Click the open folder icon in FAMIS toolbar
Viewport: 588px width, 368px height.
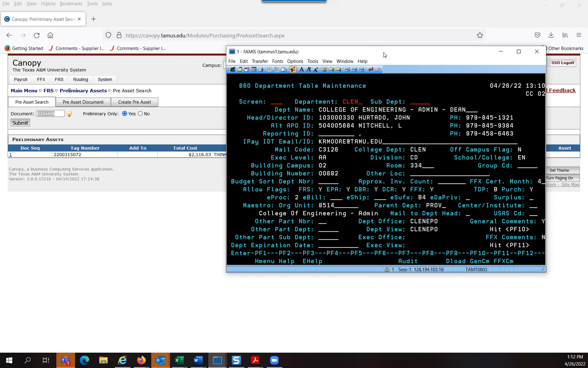(x=240, y=69)
